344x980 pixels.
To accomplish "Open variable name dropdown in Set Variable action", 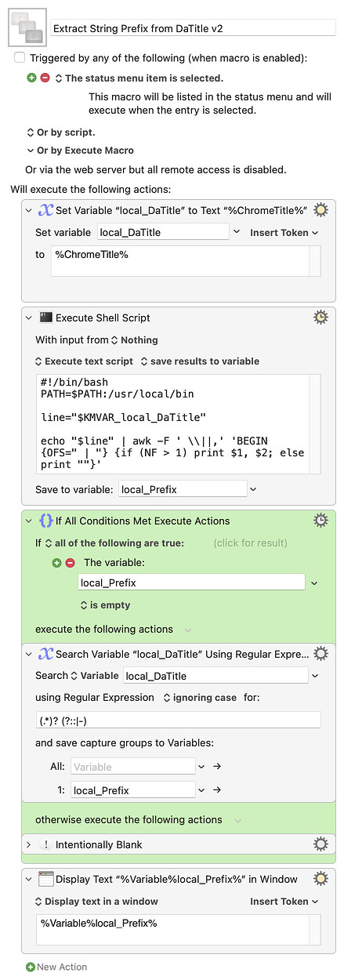I will point(237,232).
